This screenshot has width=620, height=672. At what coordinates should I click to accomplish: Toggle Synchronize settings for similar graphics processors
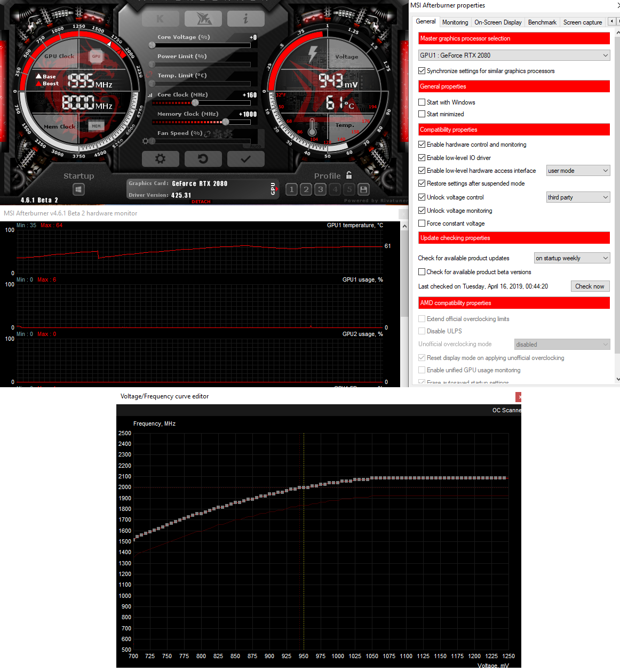click(x=422, y=71)
